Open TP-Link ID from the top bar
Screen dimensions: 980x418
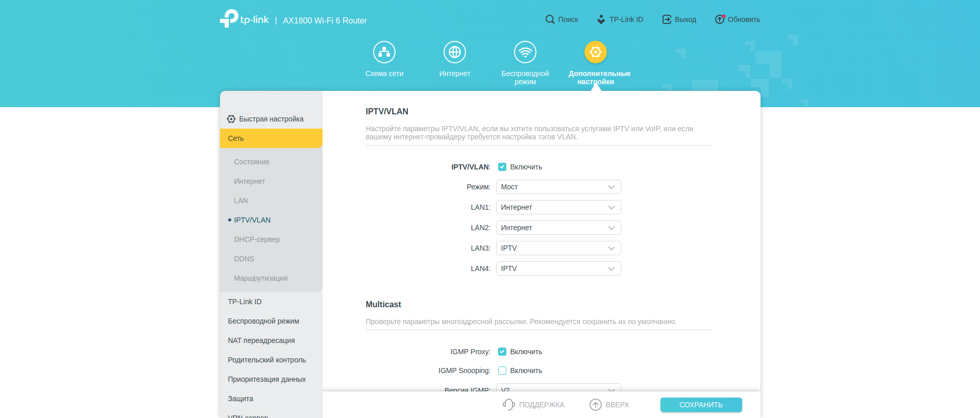[x=620, y=19]
